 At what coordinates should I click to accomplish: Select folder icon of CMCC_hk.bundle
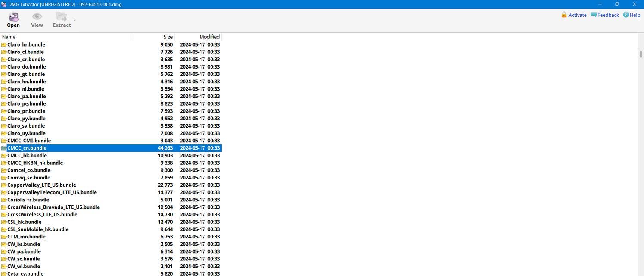coord(4,155)
